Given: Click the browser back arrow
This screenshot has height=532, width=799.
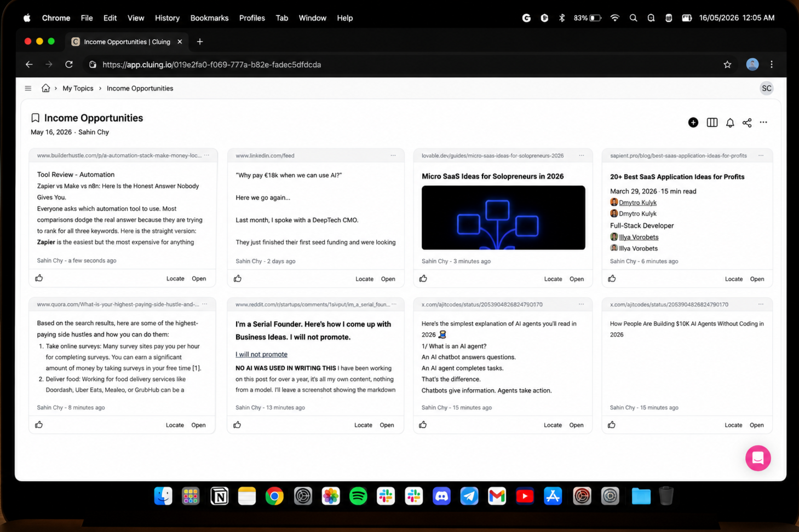Looking at the screenshot, I should pyautogui.click(x=29, y=65).
